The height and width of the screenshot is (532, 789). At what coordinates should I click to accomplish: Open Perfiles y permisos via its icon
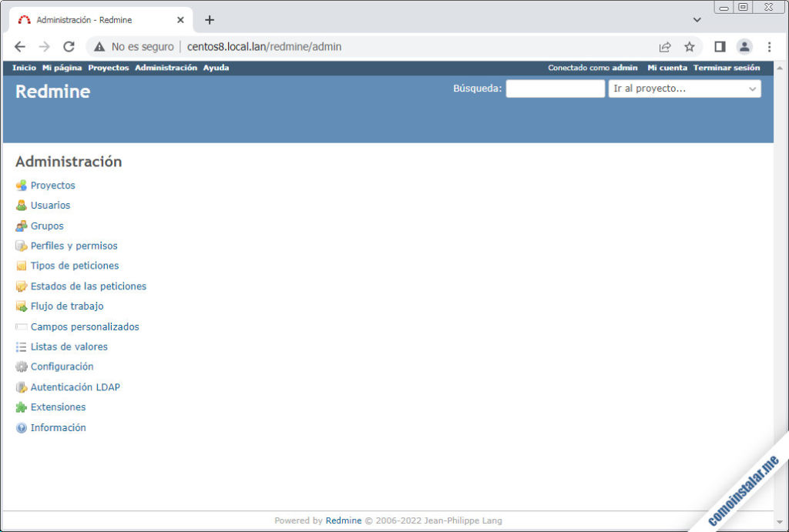tap(21, 246)
